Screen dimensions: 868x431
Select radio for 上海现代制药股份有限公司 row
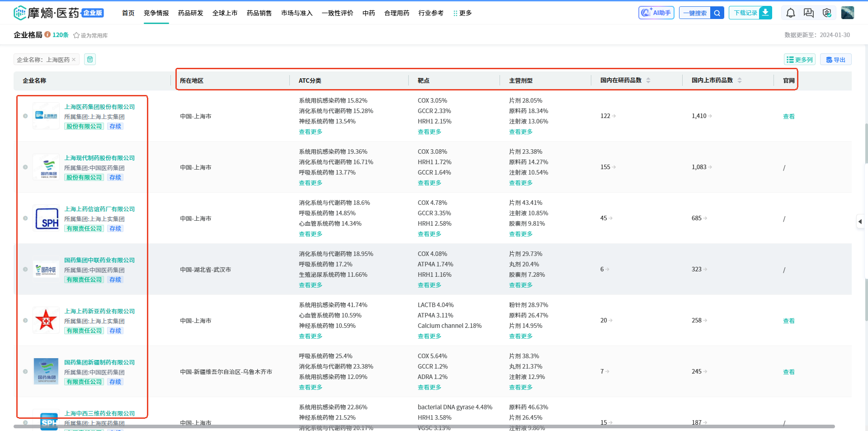(x=25, y=167)
